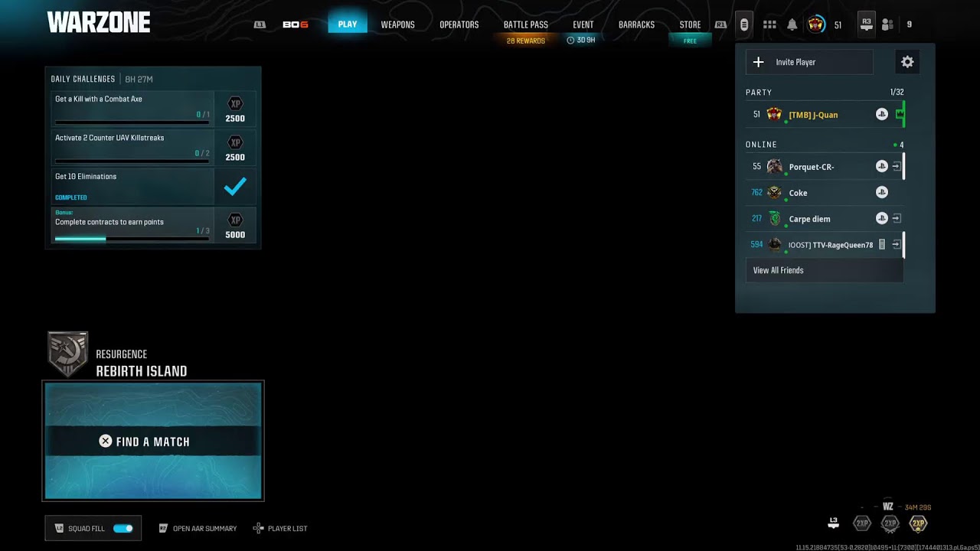Toggle the Squad Fill switch
The image size is (980, 551).
coord(122,528)
